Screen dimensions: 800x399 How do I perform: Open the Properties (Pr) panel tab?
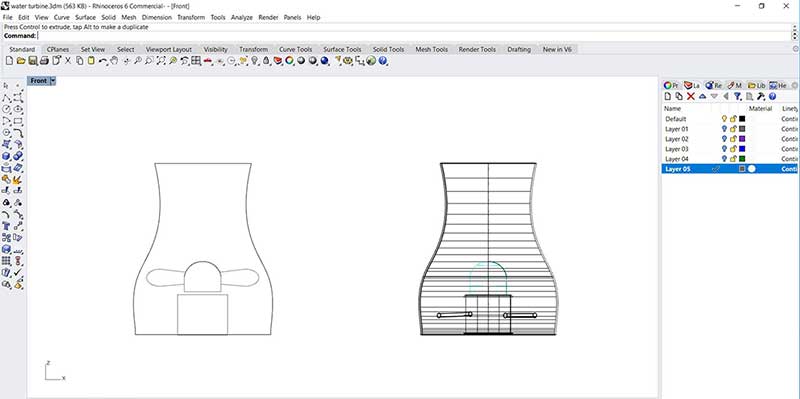pos(671,86)
